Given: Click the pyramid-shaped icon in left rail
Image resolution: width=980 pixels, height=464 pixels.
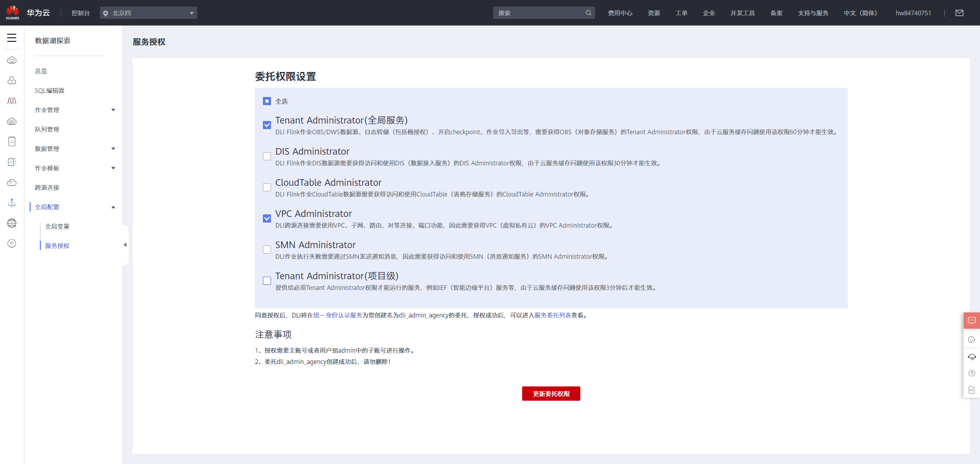Looking at the screenshot, I should [x=12, y=203].
